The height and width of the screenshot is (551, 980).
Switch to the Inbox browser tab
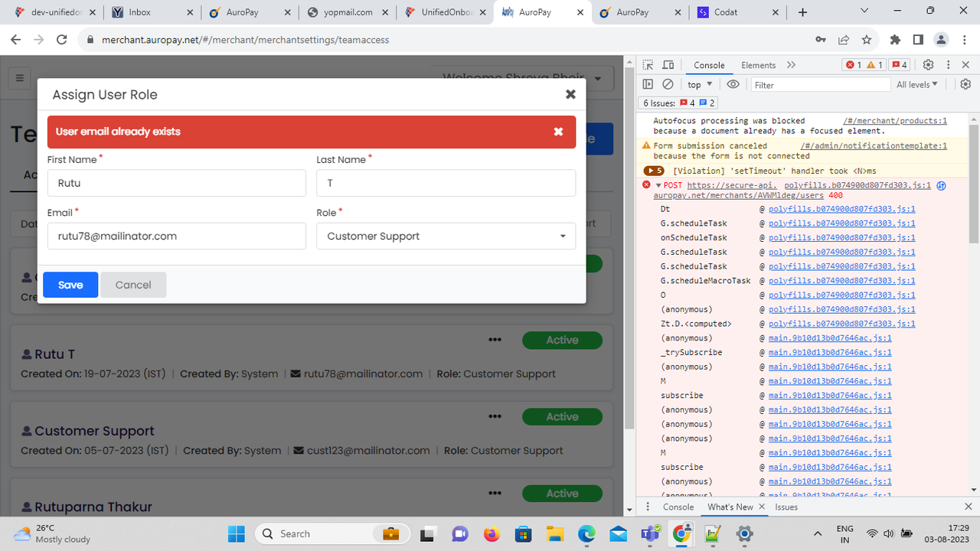[x=151, y=12]
